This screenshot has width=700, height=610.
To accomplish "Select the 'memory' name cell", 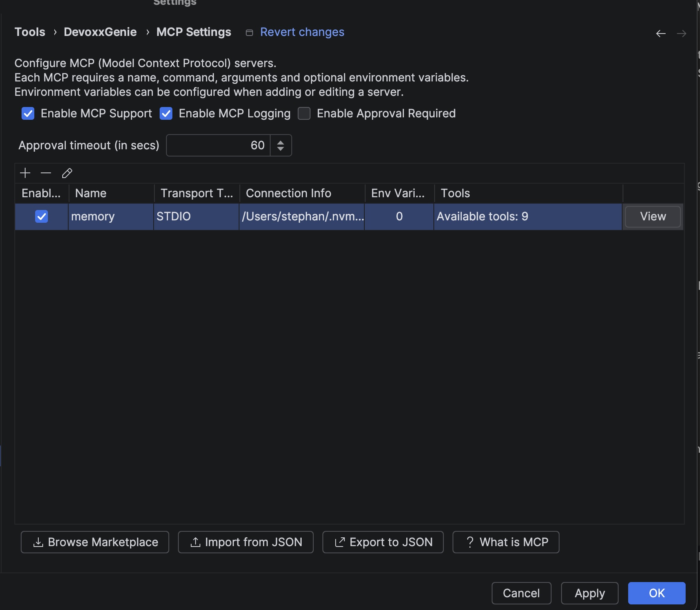I will (x=111, y=216).
